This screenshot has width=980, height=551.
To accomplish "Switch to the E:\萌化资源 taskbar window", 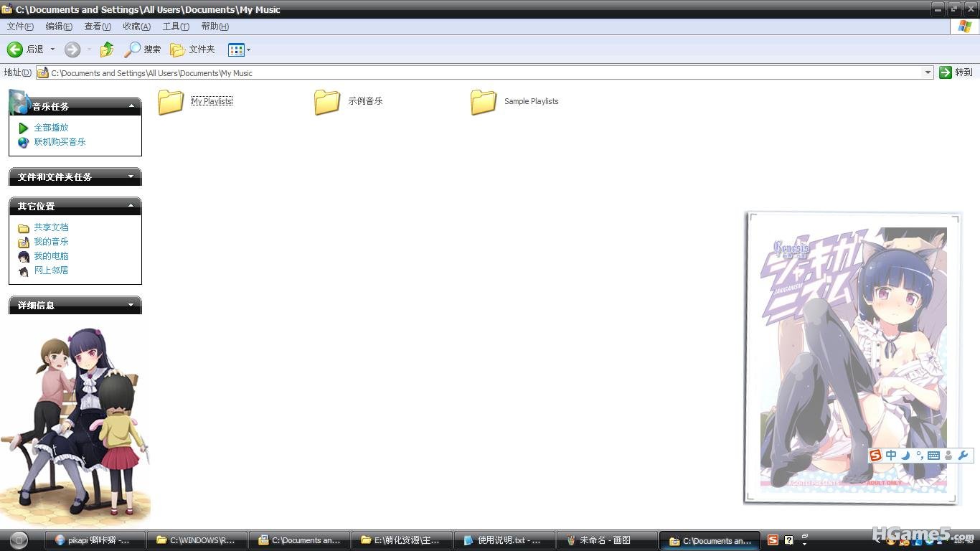I will coord(402,540).
